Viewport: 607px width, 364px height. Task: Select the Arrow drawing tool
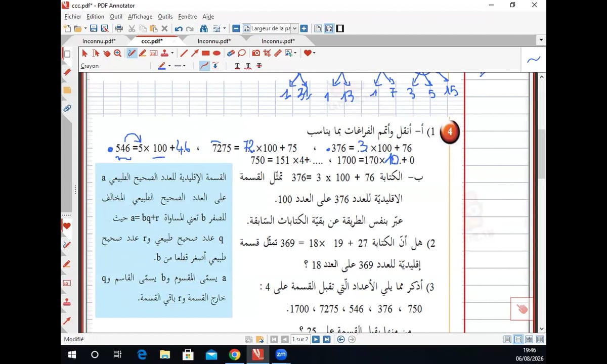coord(195,53)
